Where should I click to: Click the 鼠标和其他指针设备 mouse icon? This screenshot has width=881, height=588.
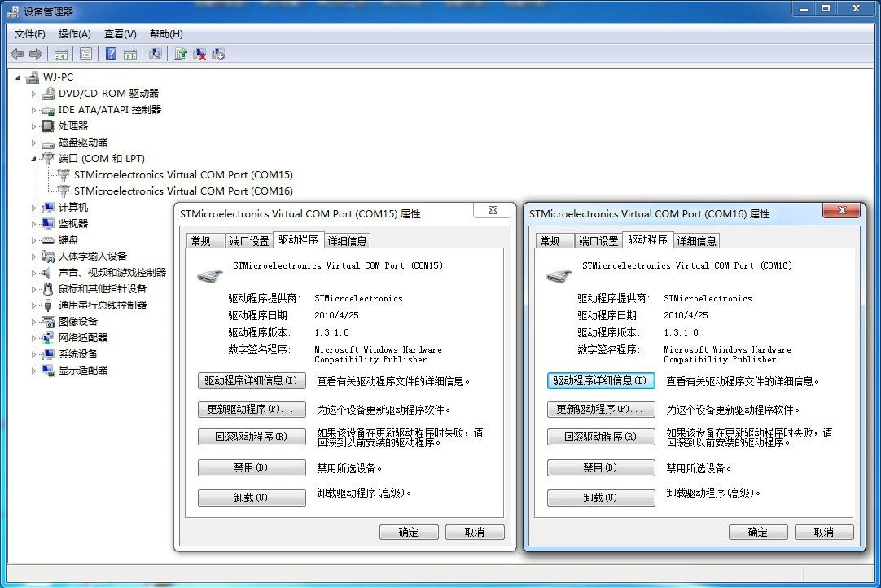coord(48,289)
